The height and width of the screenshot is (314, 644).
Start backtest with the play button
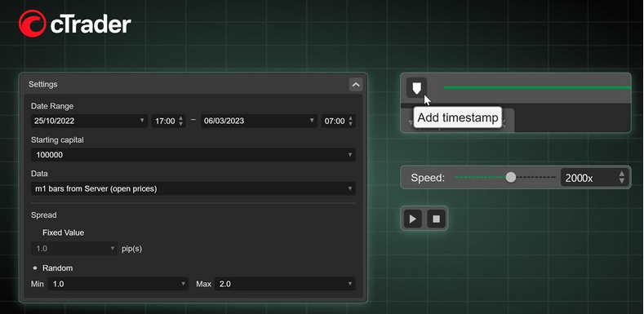pos(413,219)
